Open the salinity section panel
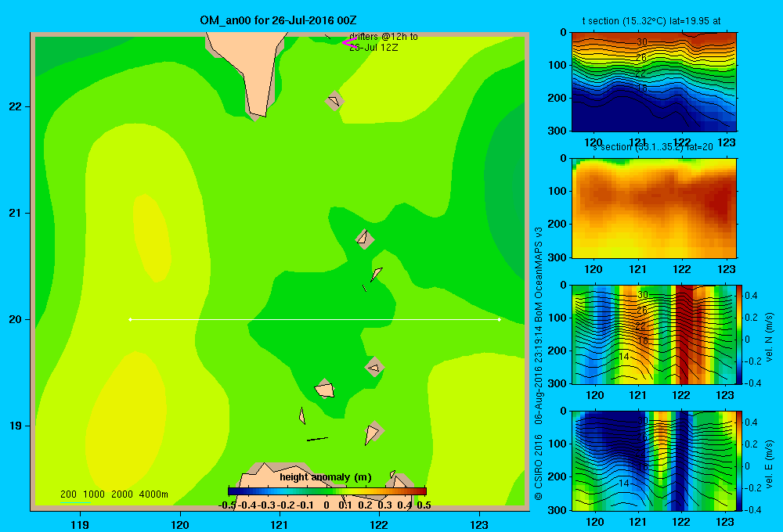The image size is (783, 532). click(654, 207)
